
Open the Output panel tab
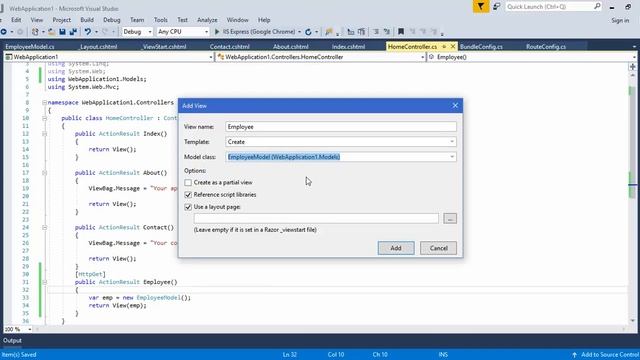[12, 340]
